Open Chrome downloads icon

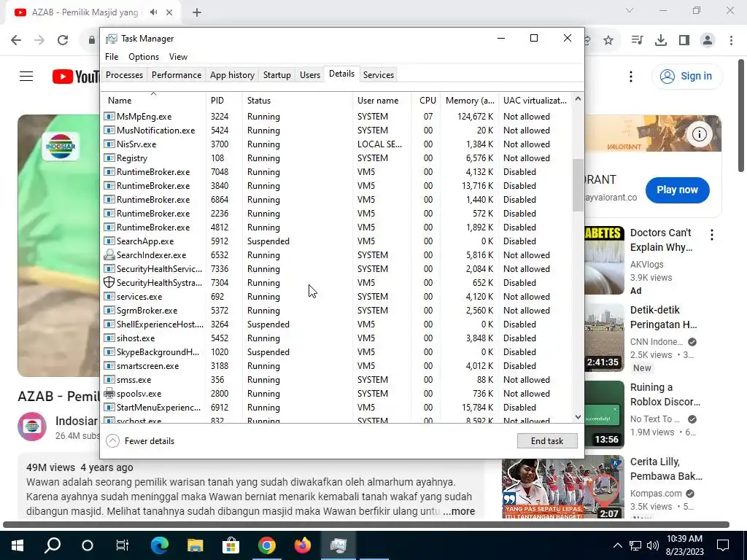pos(661,41)
